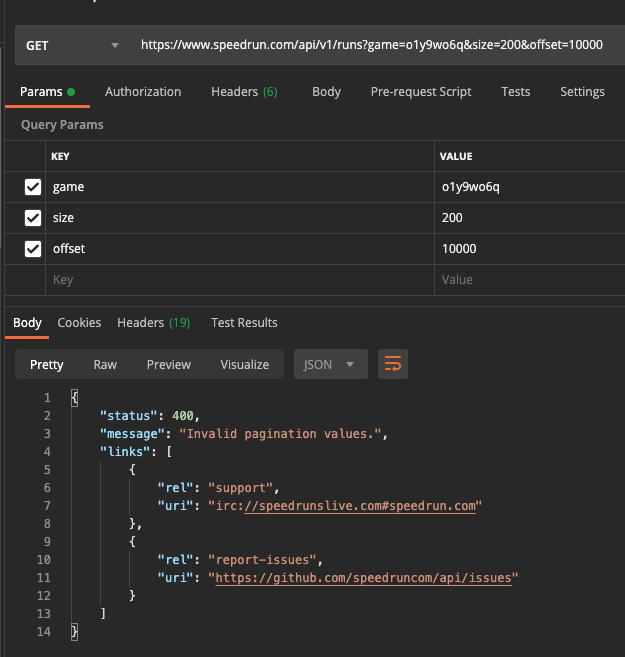Click the value cell '10000'
The height and width of the screenshot is (657, 625).
click(x=530, y=249)
